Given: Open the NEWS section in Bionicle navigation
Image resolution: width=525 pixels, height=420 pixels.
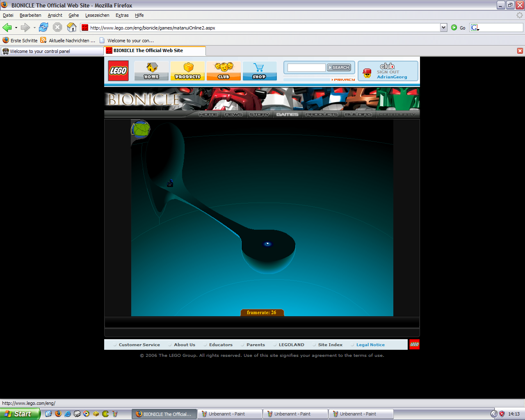Looking at the screenshot, I should [x=234, y=114].
